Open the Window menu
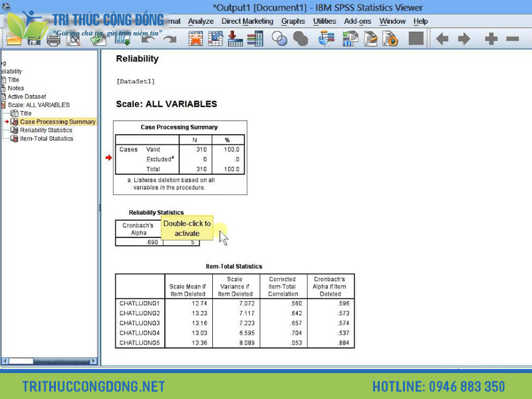This screenshot has height=399, width=532. (392, 21)
